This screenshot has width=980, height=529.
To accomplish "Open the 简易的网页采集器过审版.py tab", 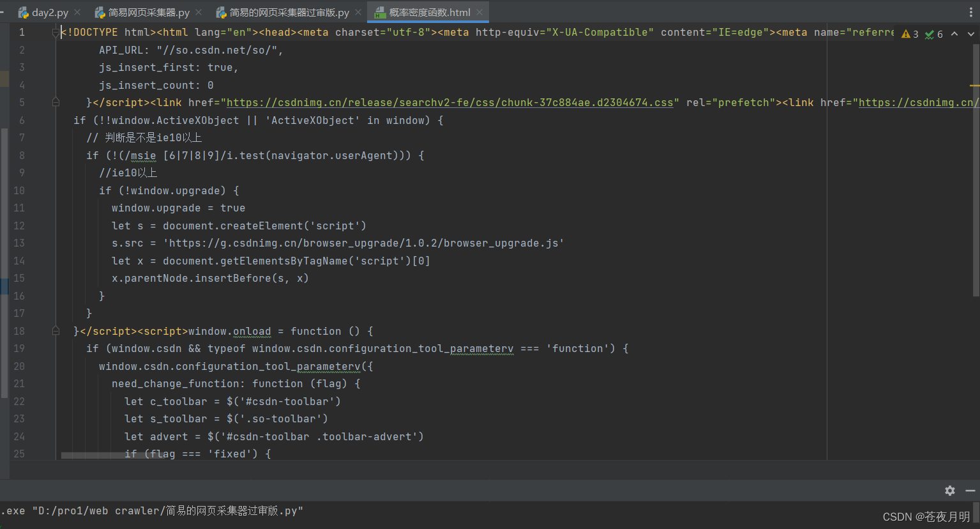I will [289, 12].
